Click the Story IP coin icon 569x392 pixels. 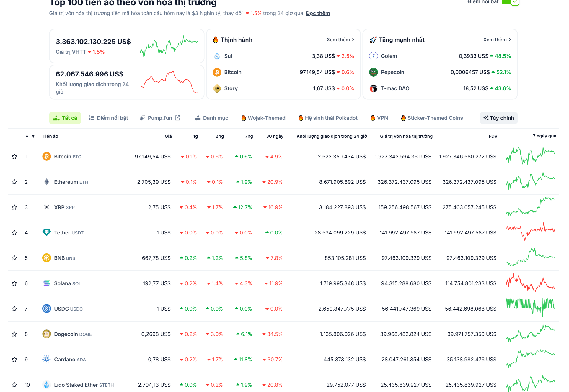point(217,88)
